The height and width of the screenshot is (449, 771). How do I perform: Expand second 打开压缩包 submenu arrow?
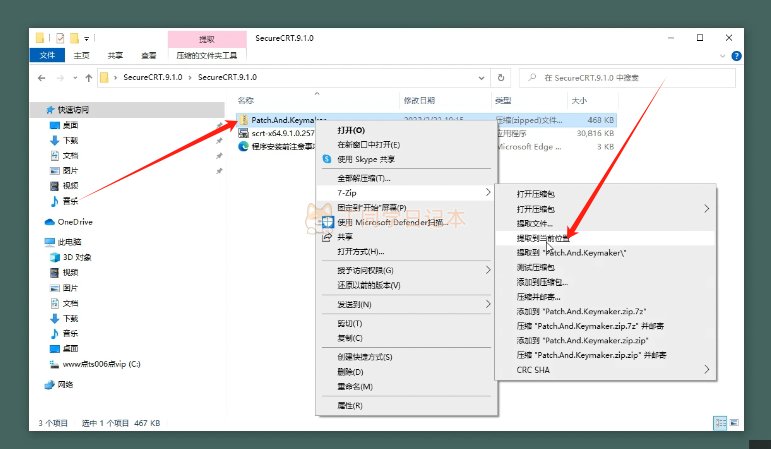pyautogui.click(x=707, y=209)
